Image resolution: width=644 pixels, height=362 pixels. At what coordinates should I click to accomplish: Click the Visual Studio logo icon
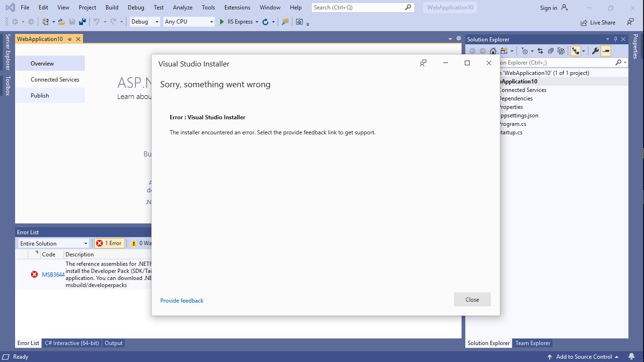(10, 8)
